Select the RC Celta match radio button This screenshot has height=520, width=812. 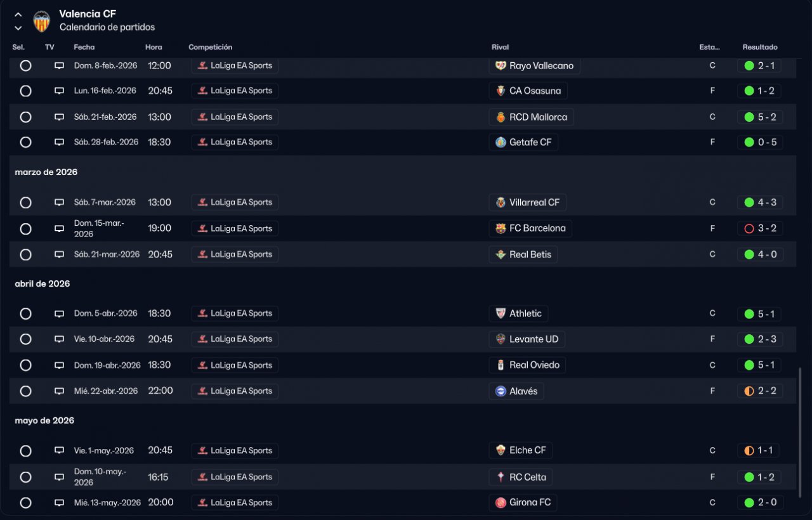pyautogui.click(x=25, y=477)
